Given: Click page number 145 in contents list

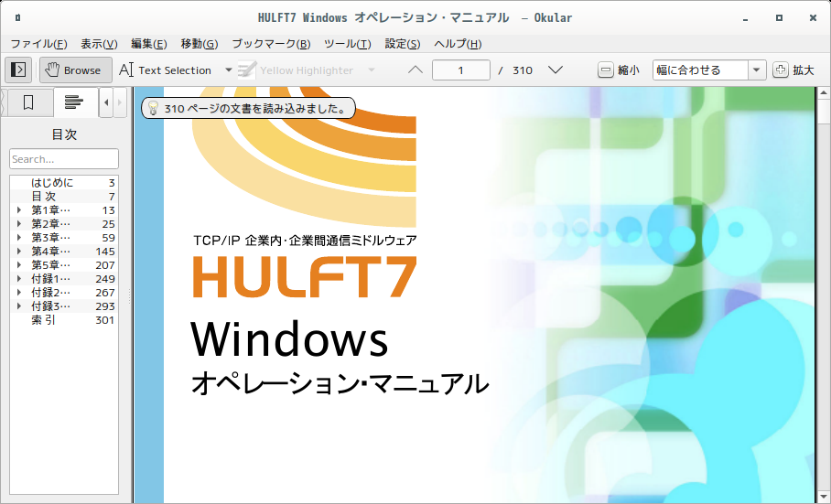Looking at the screenshot, I should pyautogui.click(x=105, y=252).
